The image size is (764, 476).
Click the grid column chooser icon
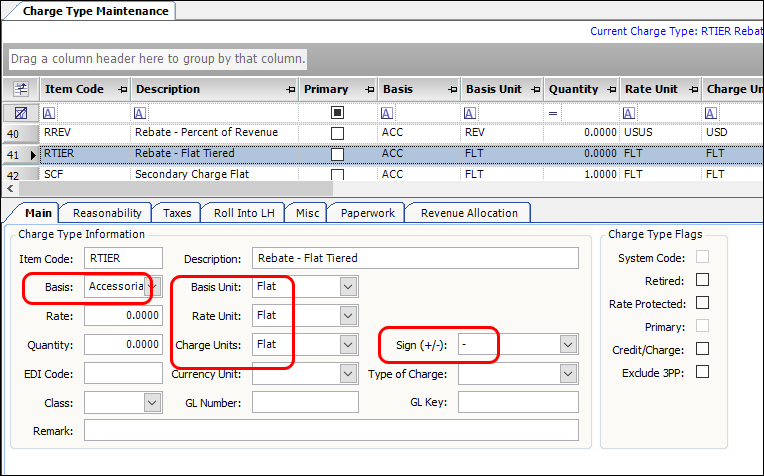tap(21, 89)
